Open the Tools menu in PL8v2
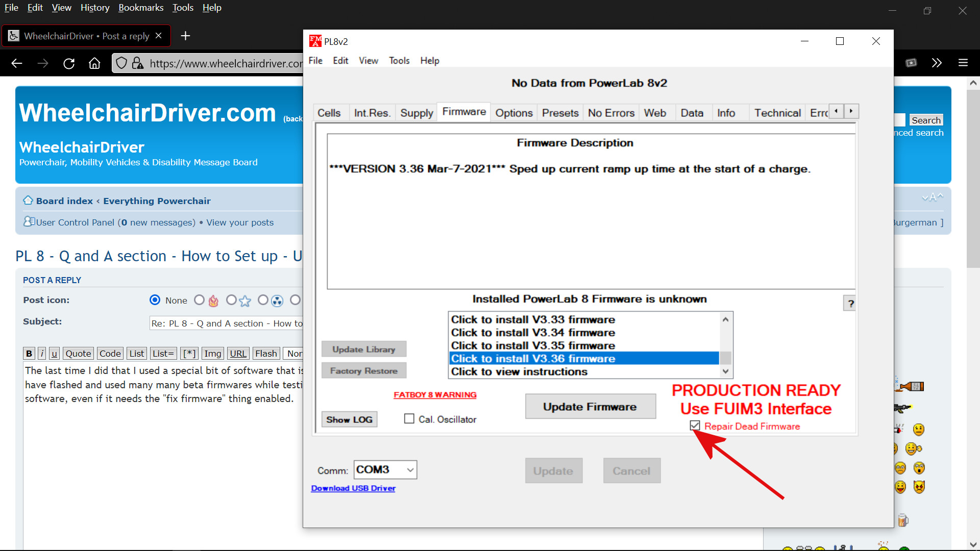Viewport: 980px width, 551px height. [x=399, y=61]
